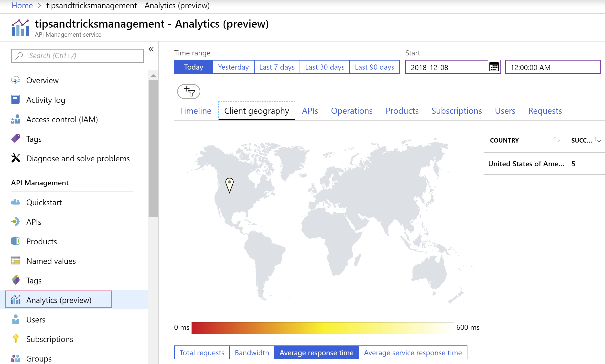Select the Last 7 days range
Viewport: 605px width, 364px height.
[x=277, y=67]
